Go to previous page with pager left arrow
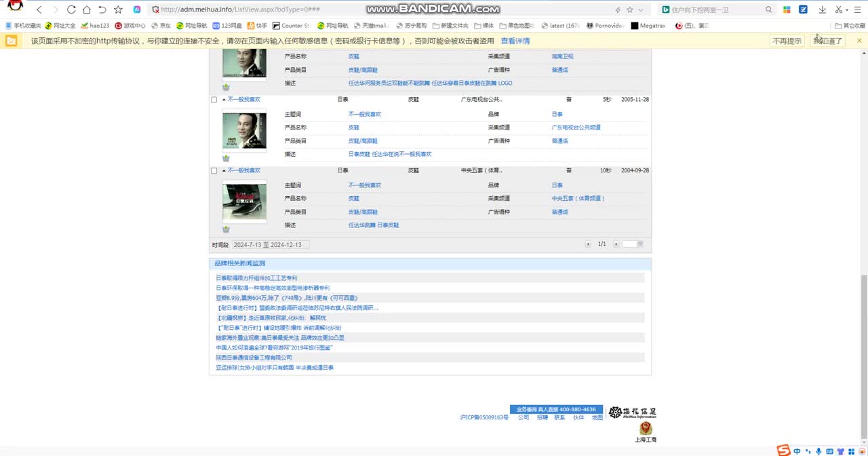 (588, 244)
